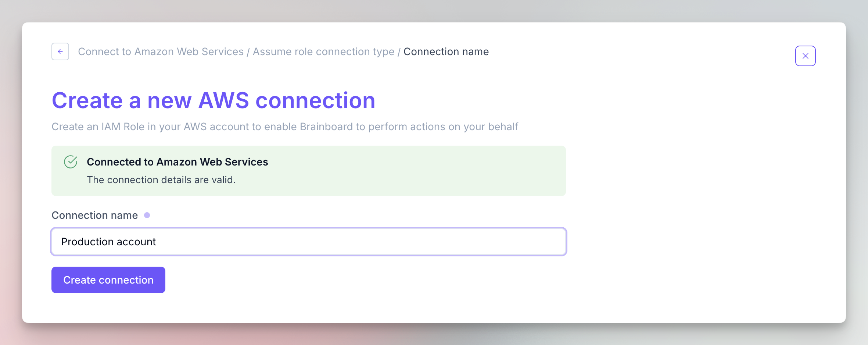Open "Connect to Amazon Web Services" breadcrumb
The width and height of the screenshot is (868, 345).
(161, 51)
